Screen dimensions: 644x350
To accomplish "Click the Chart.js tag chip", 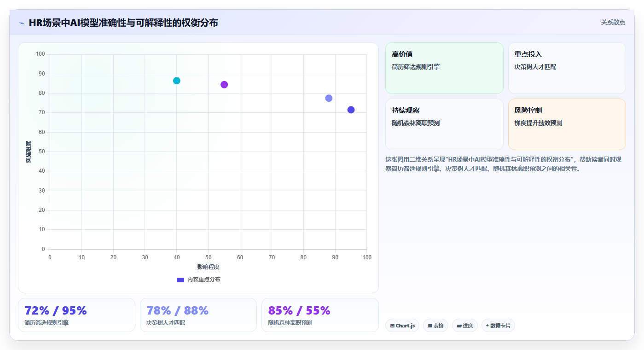I will click(x=402, y=326).
